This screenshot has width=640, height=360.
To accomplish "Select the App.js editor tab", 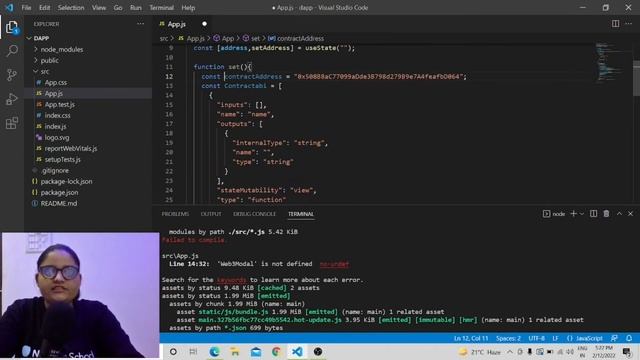I will click(x=176, y=24).
